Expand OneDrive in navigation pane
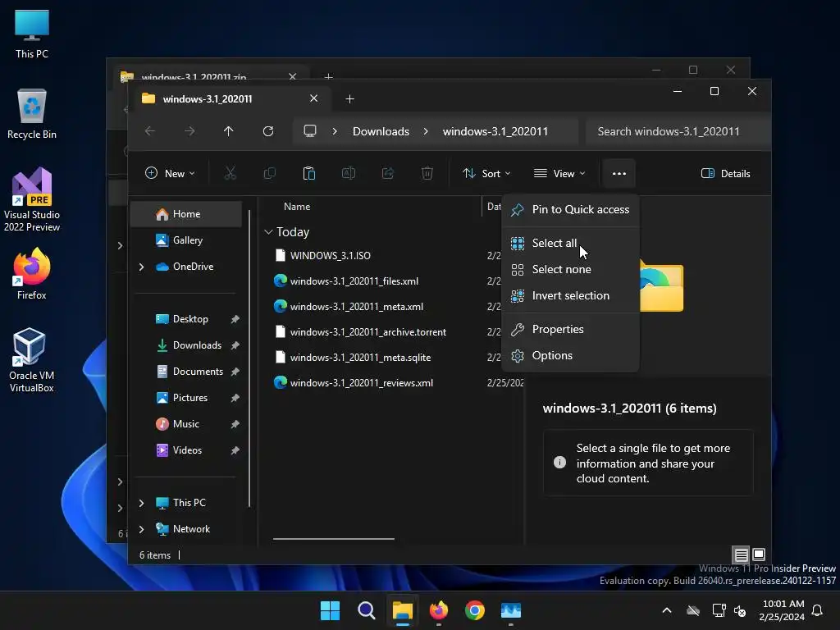The width and height of the screenshot is (840, 630). pos(141,267)
